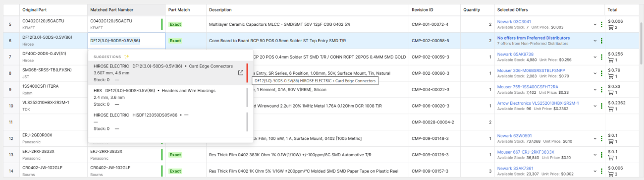Open three-dot menu for Newark 33AK7361 offer
This screenshot has width=644, height=180.
click(601, 171)
